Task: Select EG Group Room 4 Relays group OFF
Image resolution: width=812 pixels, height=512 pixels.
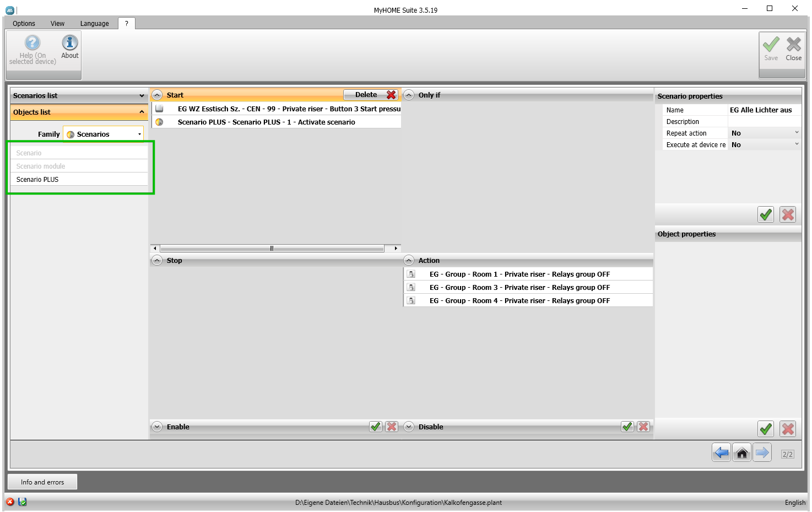Action: coord(528,300)
